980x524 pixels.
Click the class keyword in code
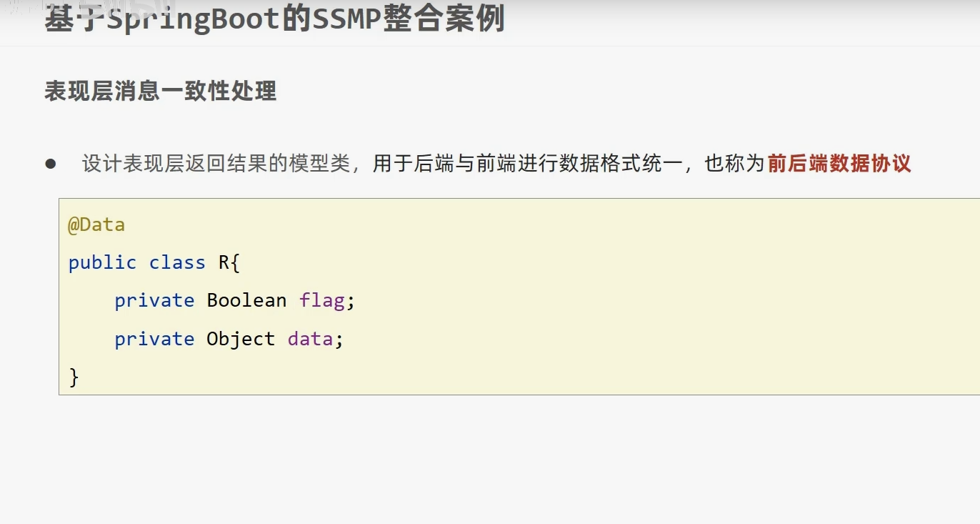pyautogui.click(x=177, y=262)
